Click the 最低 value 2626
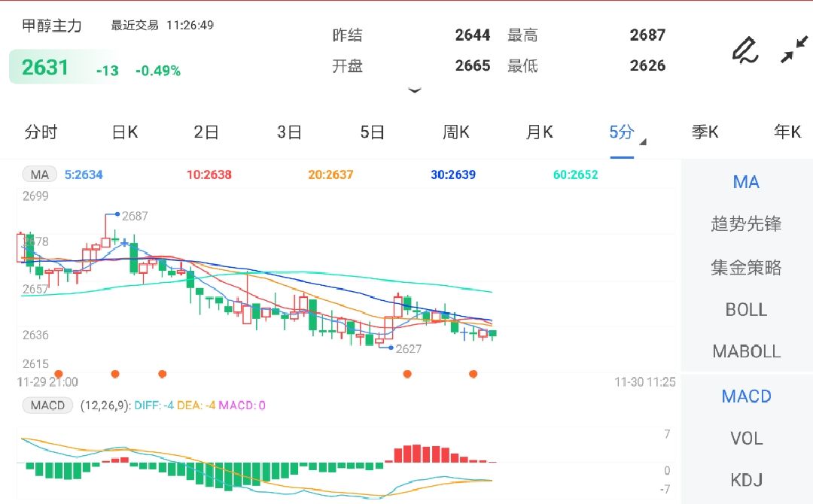Viewport: 813px width, 504px height. [647, 65]
